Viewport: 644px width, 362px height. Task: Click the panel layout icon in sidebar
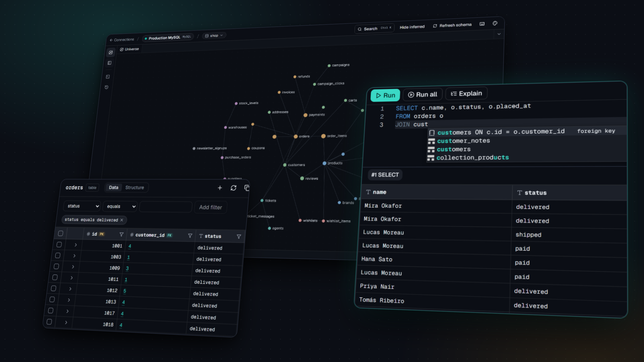(109, 63)
